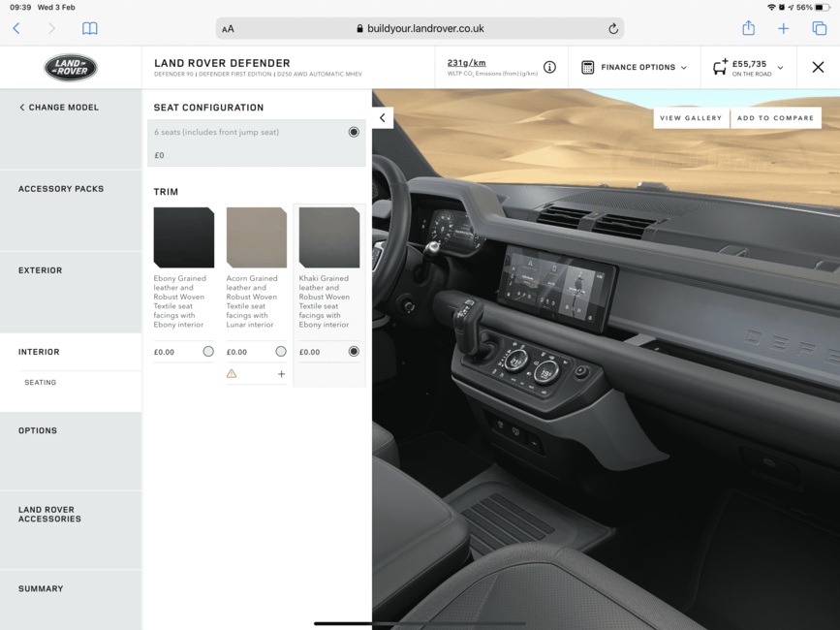This screenshot has height=630, width=840.
Task: Open CO2 emissions info icon
Action: tap(549, 67)
